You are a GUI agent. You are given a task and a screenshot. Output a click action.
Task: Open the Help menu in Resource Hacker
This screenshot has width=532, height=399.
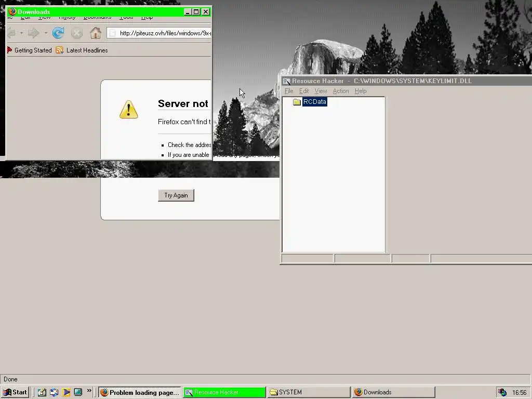pyautogui.click(x=361, y=91)
